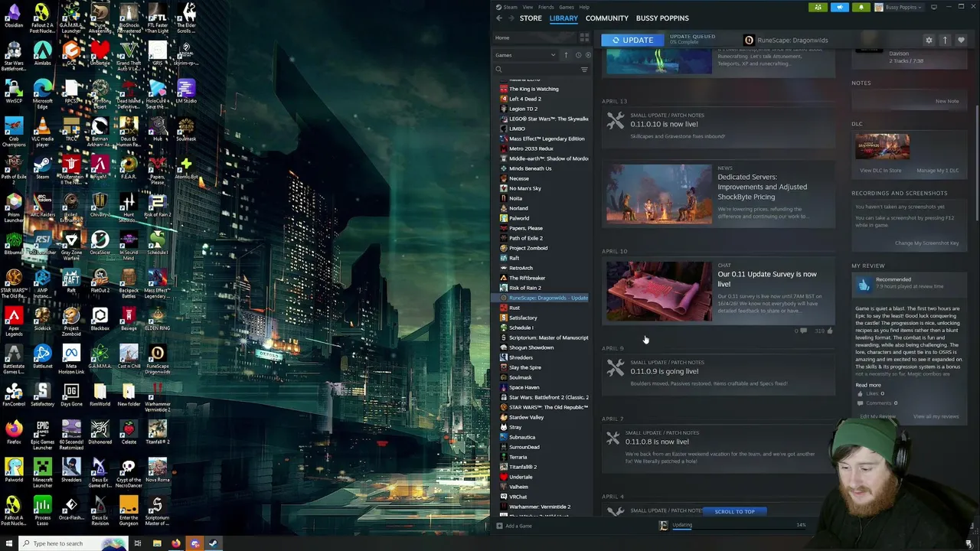Switch to COMMUNITY tab

click(607, 18)
